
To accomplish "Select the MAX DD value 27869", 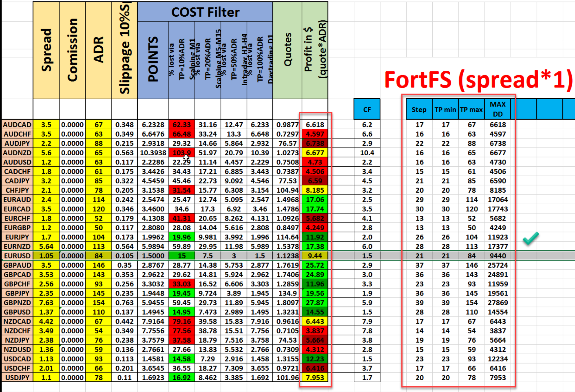I will tap(498, 303).
